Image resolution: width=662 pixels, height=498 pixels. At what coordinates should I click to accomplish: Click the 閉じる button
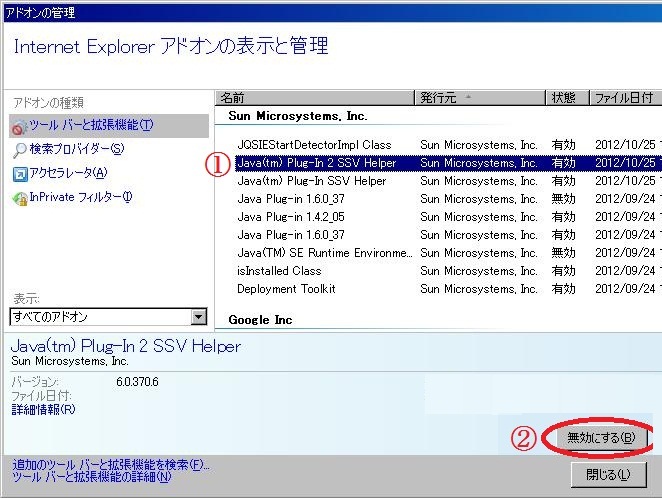(x=610, y=474)
